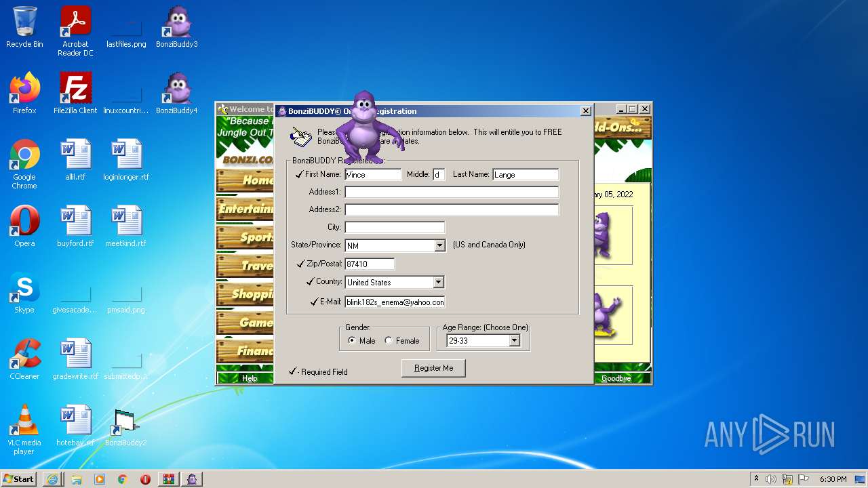This screenshot has height=488, width=868.
Task: Open the media player taskbar icon
Action: [x=99, y=479]
